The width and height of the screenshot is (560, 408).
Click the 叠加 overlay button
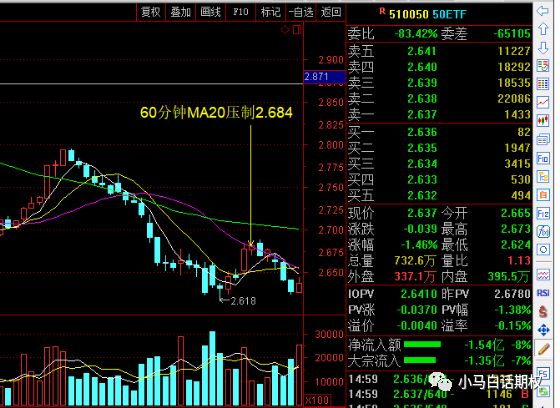point(180,12)
